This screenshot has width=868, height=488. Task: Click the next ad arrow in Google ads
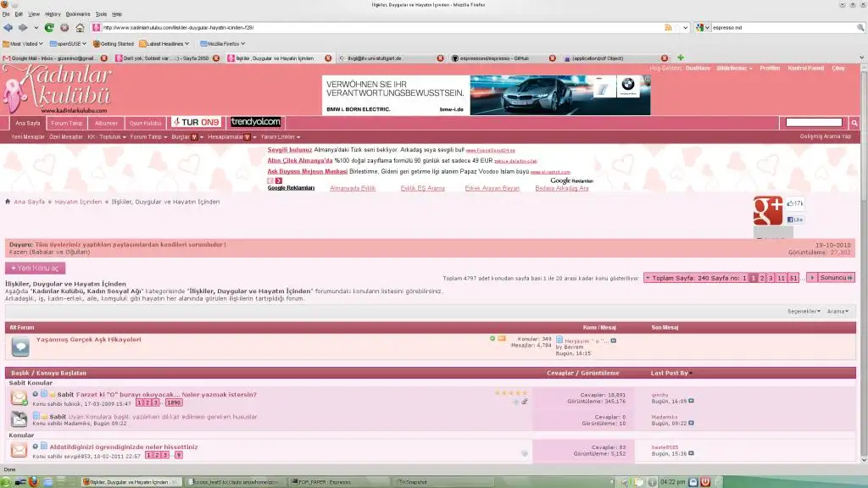coord(278,181)
